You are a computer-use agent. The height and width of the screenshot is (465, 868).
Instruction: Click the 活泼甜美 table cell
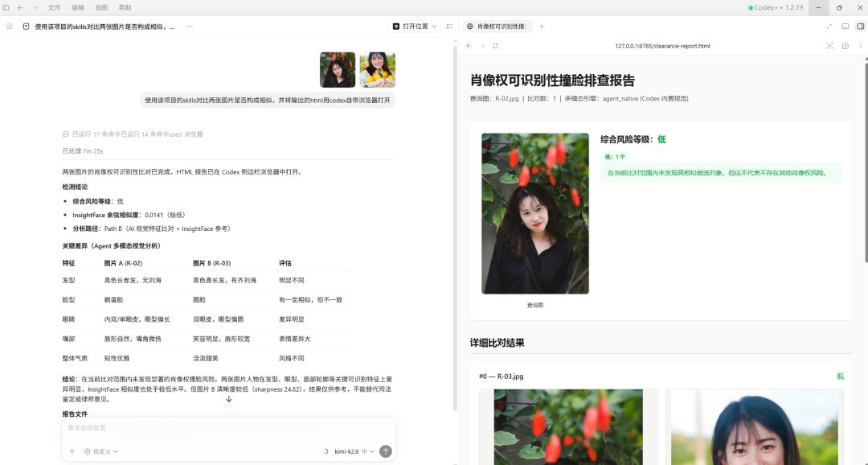coord(206,359)
